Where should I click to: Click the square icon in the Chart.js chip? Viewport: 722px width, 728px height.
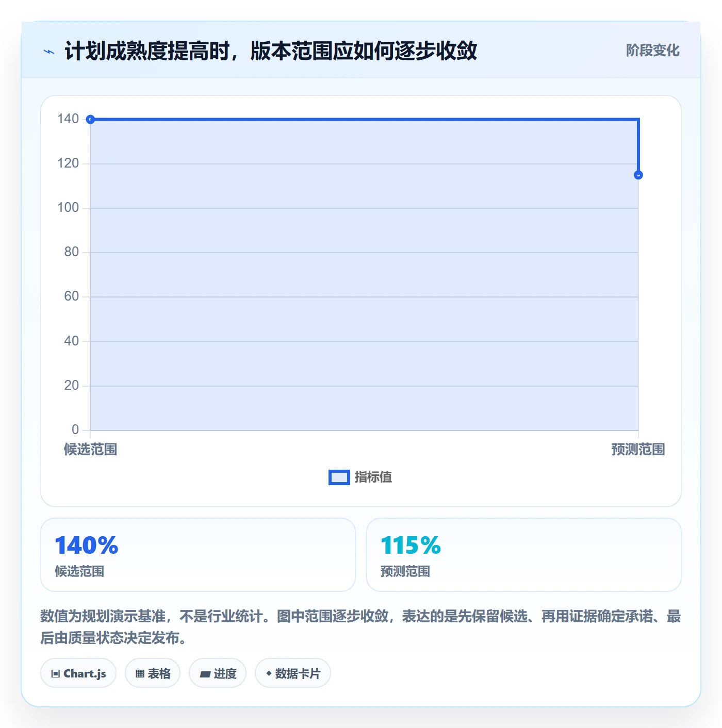[56, 674]
